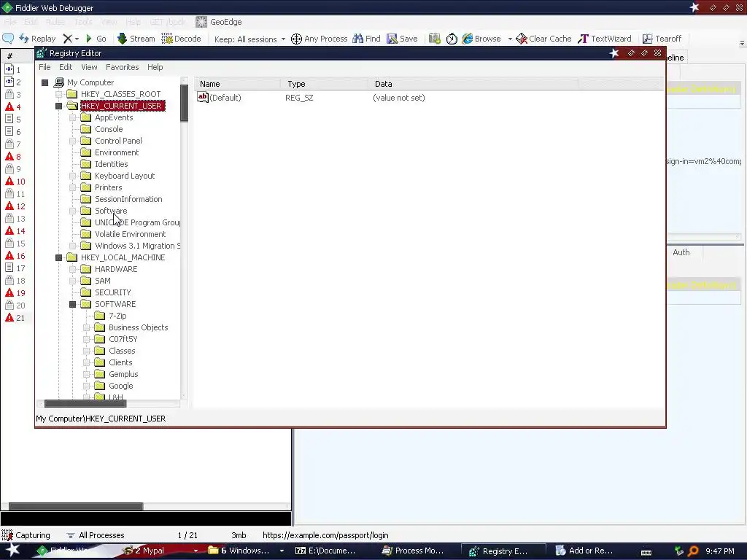Open Registry Editor Favorites menu

(x=123, y=67)
